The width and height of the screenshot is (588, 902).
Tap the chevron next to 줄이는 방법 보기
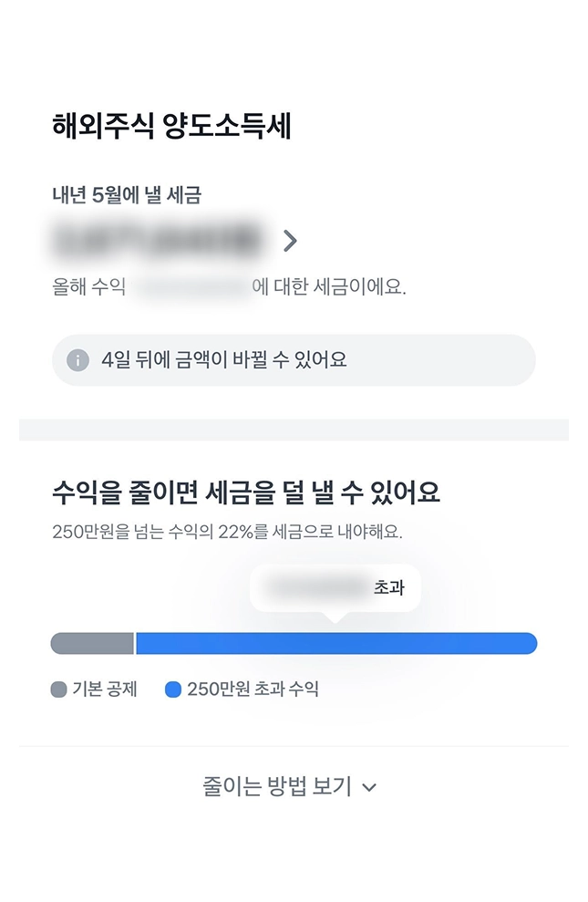coord(369,787)
